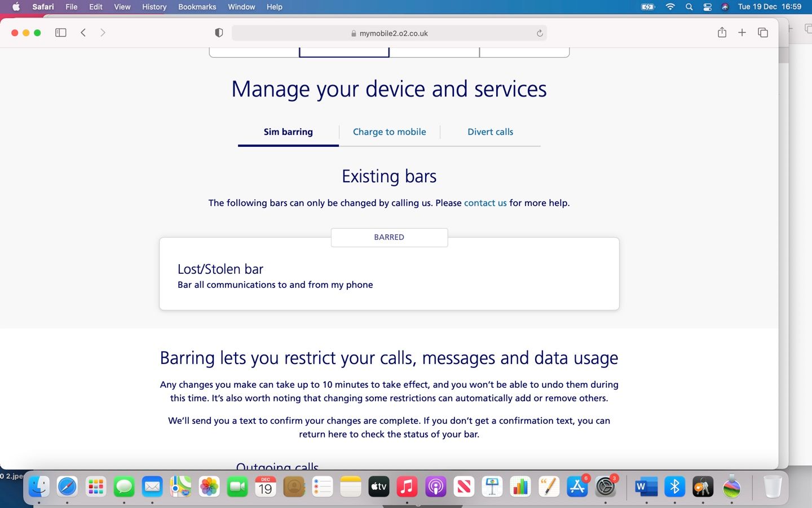Open the share sheet in Safari
The width and height of the screenshot is (812, 508).
721,33
